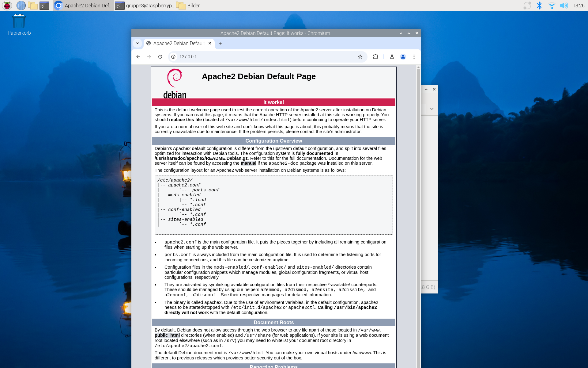View site information for 127.0.0.1
Viewport: 588px width, 368px height.
pos(173,57)
